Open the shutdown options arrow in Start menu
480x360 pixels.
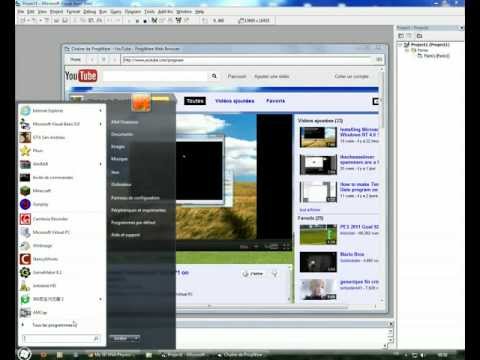(x=136, y=338)
